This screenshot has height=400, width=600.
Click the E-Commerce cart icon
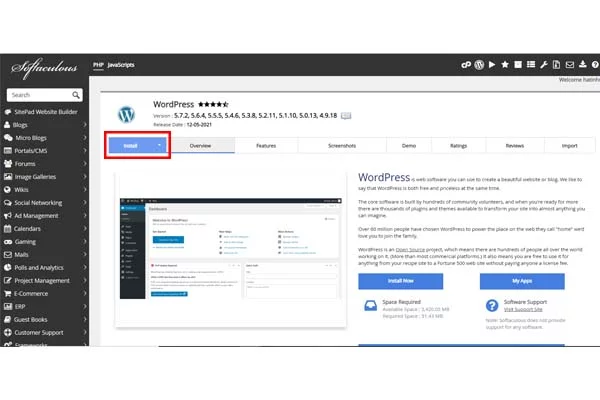point(8,294)
